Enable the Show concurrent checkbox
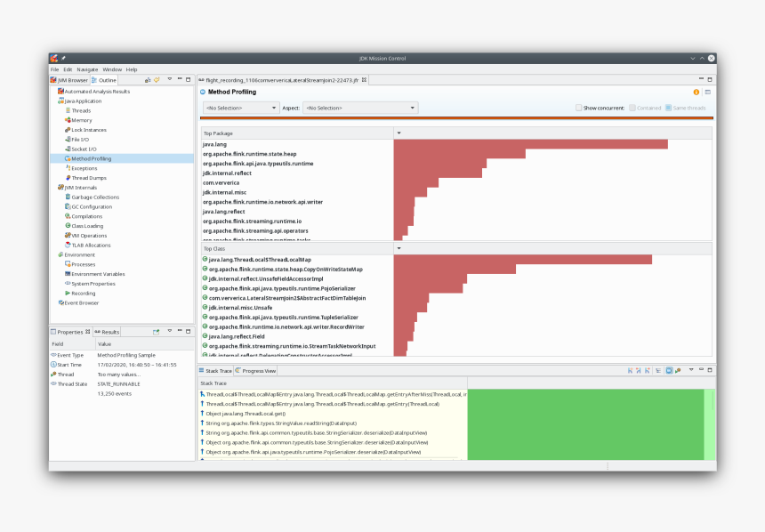This screenshot has width=765, height=532. point(578,108)
